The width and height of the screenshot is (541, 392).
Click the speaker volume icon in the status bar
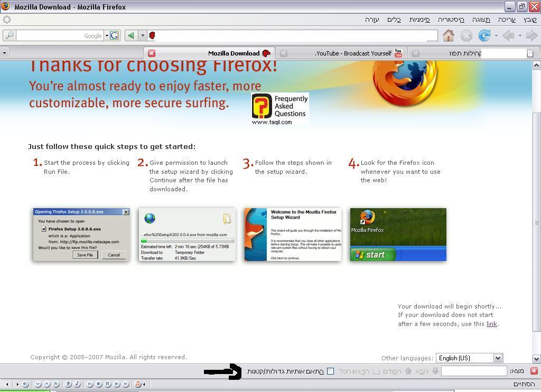[x=25, y=384]
